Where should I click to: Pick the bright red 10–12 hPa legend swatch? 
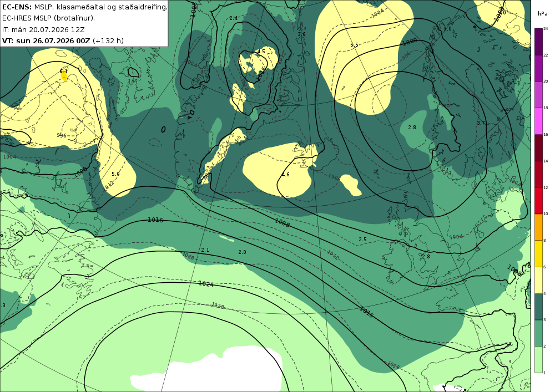coord(539,200)
